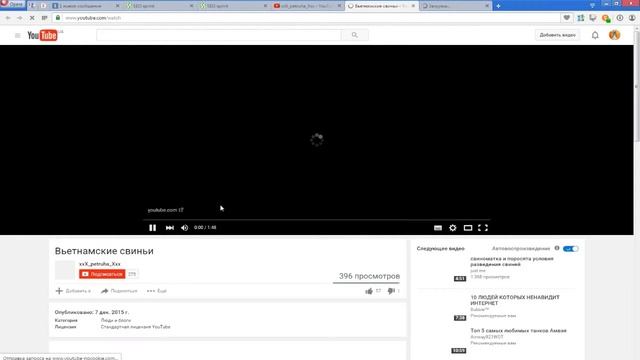Screen dimensions: 640x360
Task: Enter fullscreen mode in the player
Action: [x=483, y=228]
